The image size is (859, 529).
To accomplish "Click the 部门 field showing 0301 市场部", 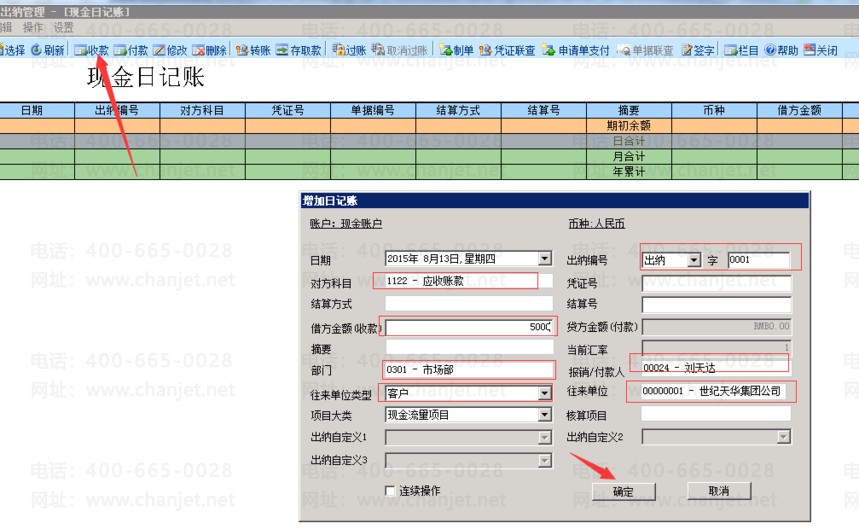I will point(469,370).
